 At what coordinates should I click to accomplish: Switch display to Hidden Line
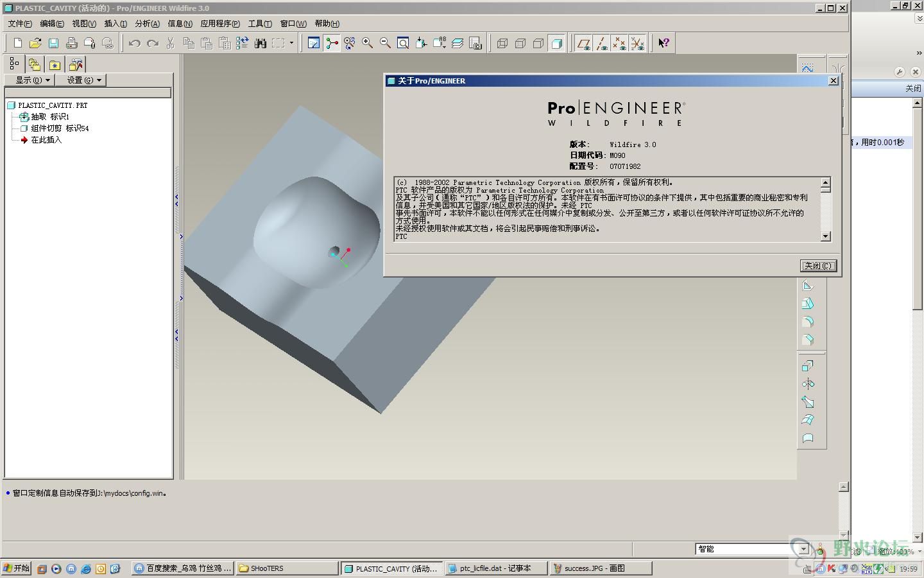coord(520,43)
